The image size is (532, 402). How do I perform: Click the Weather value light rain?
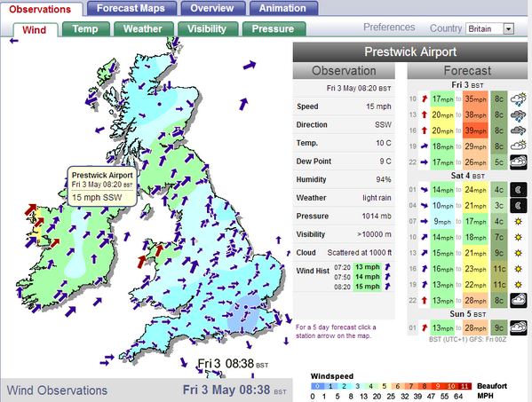377,198
